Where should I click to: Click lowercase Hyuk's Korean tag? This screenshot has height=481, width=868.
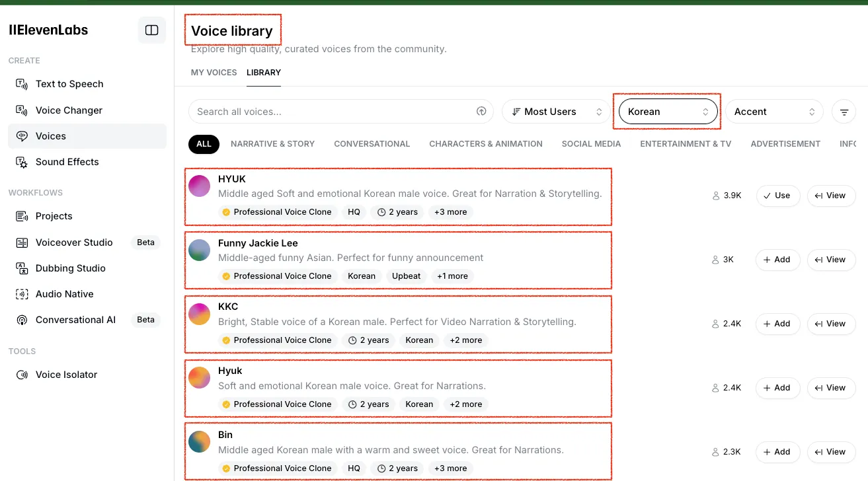(419, 404)
